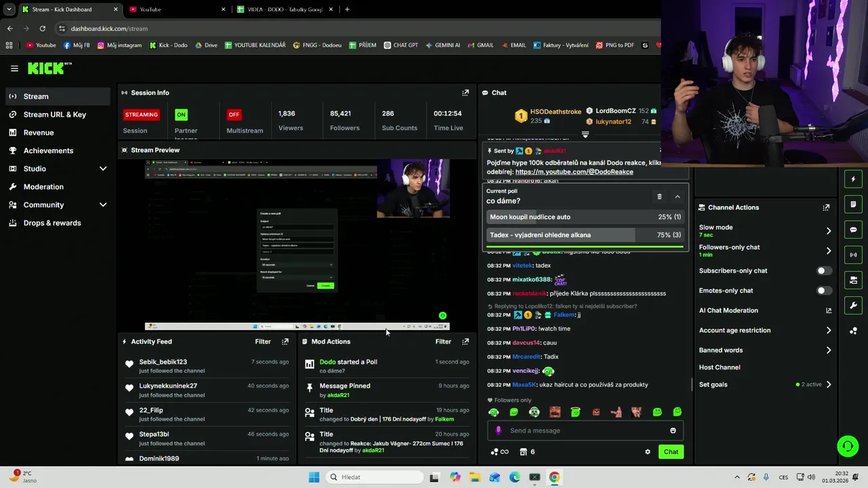This screenshot has width=868, height=488.
Task: Go to Stream in the sidebar
Action: (x=58, y=96)
